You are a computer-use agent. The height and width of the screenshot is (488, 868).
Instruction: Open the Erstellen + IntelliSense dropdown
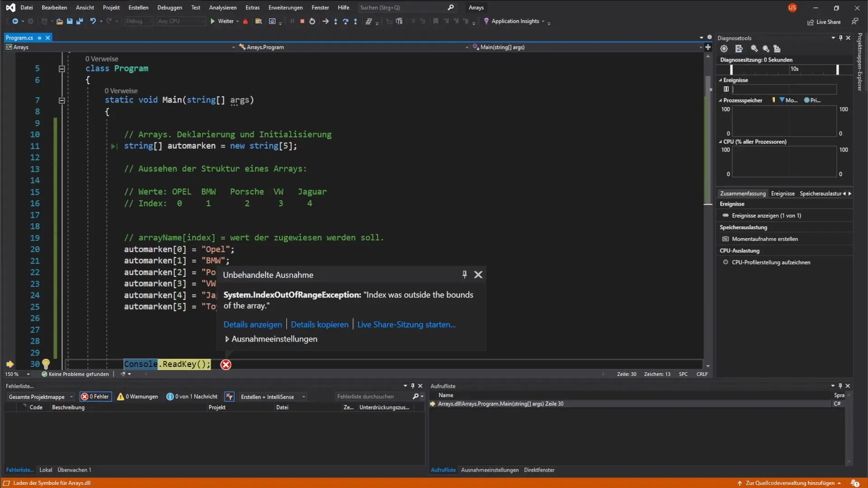point(272,397)
